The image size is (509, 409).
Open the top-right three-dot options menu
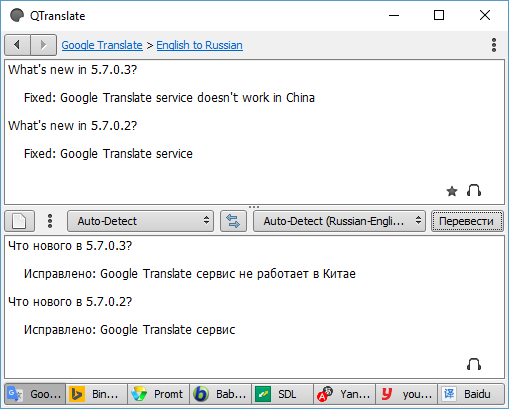pos(494,45)
